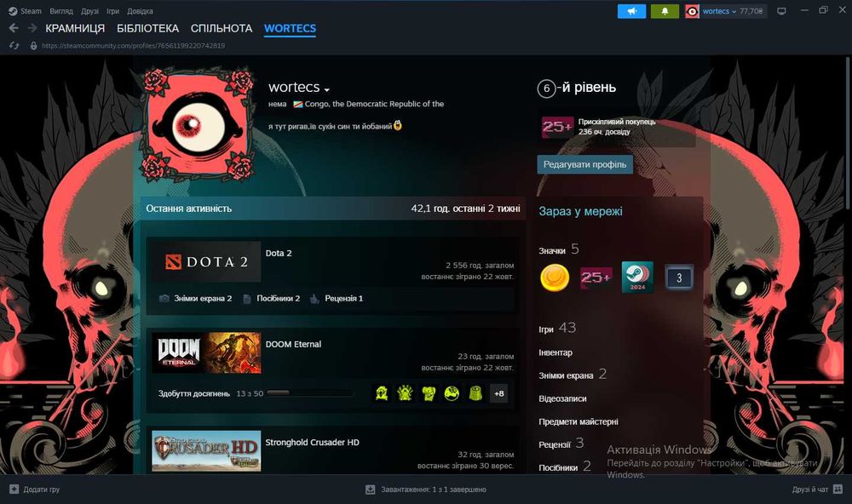Open the Інвентар link

click(x=556, y=352)
